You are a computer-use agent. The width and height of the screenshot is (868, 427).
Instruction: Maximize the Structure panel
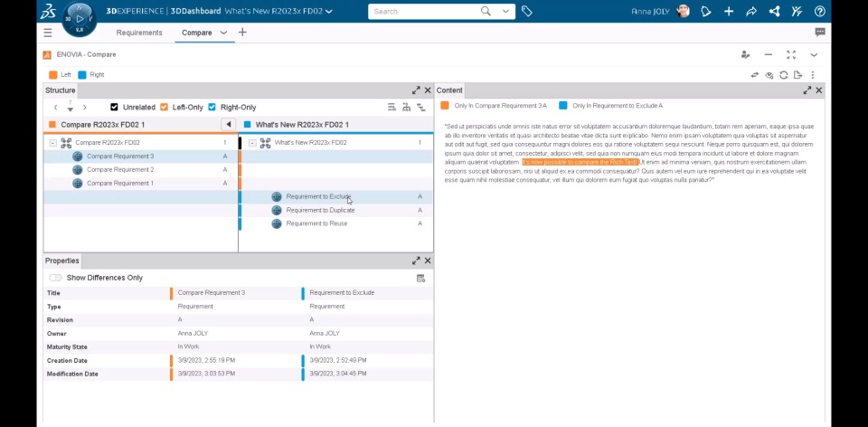coord(416,90)
